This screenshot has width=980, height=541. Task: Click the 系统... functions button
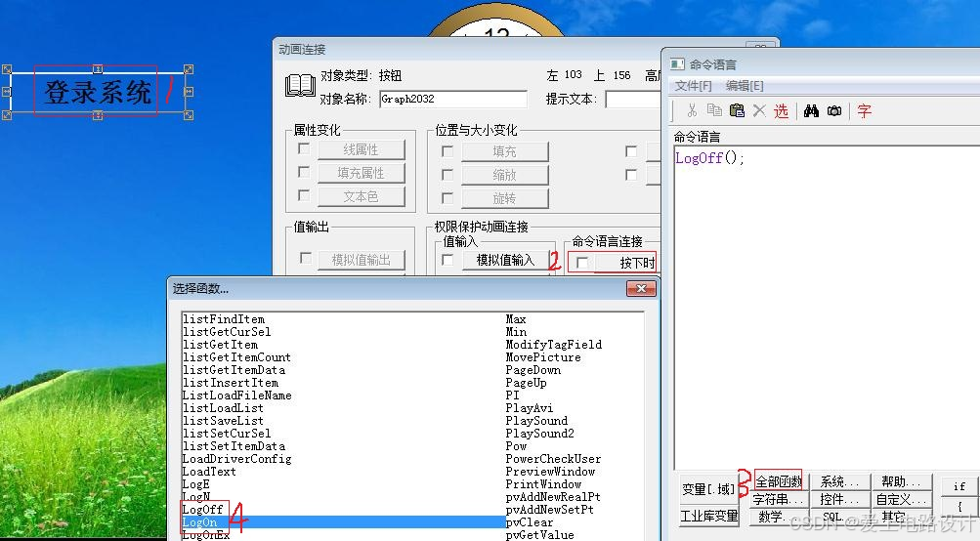tap(839, 481)
